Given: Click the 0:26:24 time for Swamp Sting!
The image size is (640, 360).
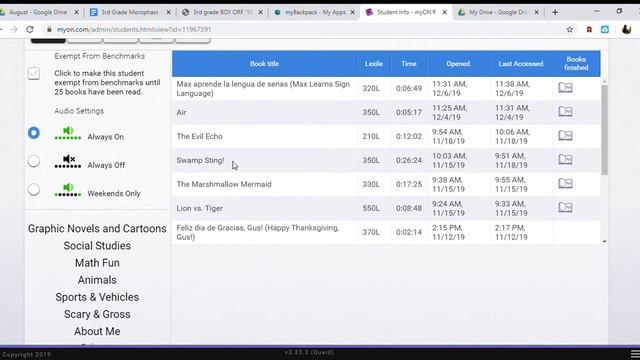Looking at the screenshot, I should coord(409,160).
